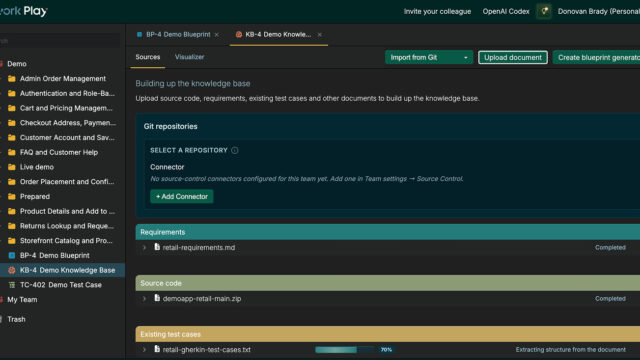
Task: Click the + Add Connector button
Action: coord(182,196)
